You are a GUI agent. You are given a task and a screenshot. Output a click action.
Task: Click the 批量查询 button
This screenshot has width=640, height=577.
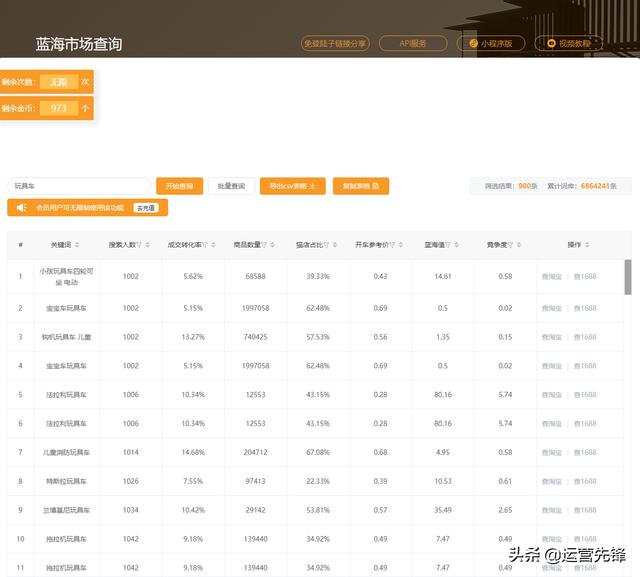231,186
